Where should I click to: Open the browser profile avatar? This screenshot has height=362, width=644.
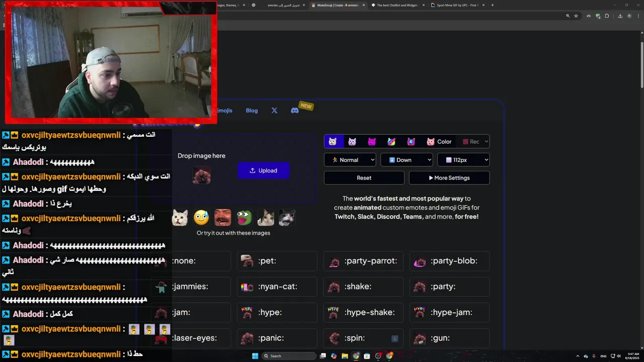point(629,16)
